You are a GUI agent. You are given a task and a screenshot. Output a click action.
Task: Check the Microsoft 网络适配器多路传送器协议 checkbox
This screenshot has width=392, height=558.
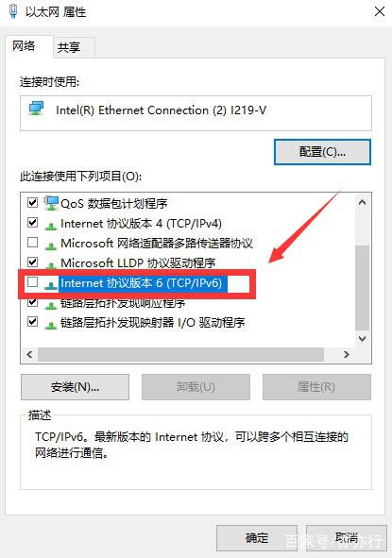(32, 243)
